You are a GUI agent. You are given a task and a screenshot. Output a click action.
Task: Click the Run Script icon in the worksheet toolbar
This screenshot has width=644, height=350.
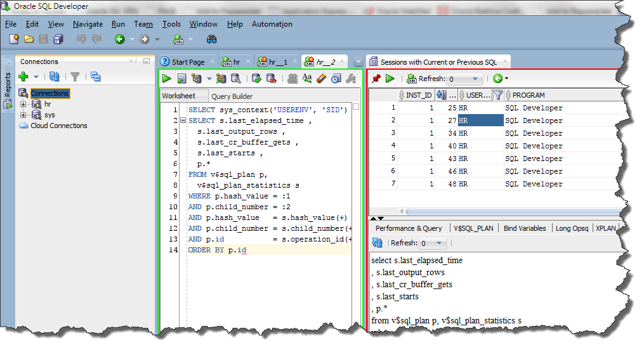pyautogui.click(x=181, y=79)
